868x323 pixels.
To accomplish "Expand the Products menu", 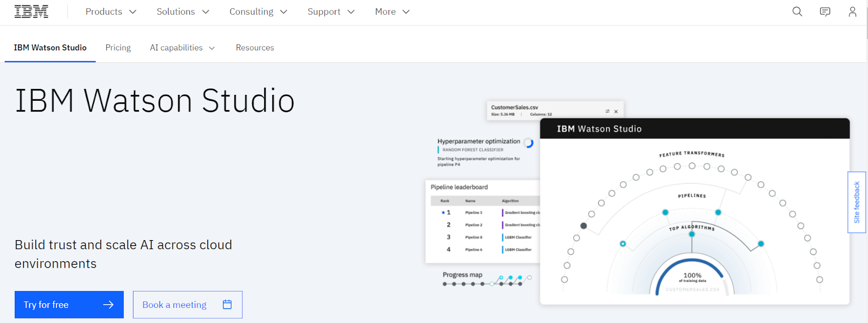I will point(111,12).
